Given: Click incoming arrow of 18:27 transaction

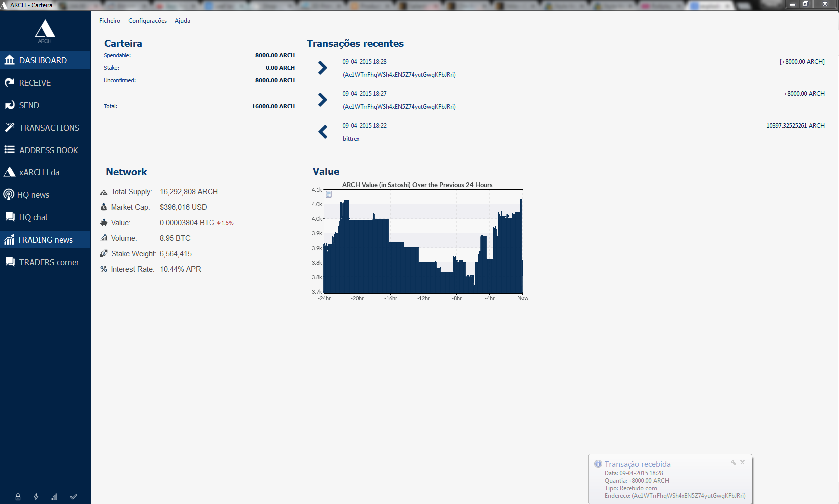Looking at the screenshot, I should (323, 100).
